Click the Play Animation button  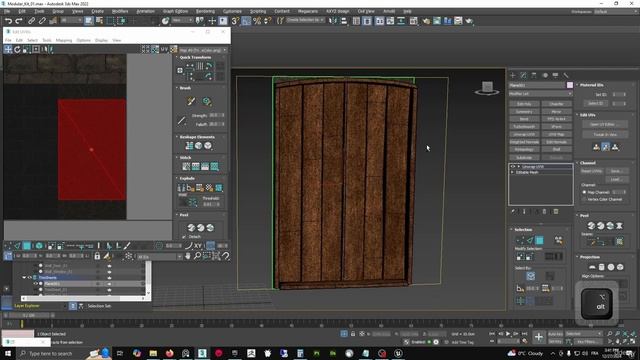click(x=508, y=334)
